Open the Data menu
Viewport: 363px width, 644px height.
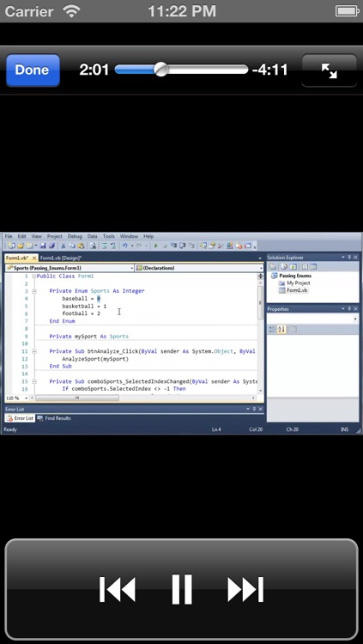click(93, 236)
